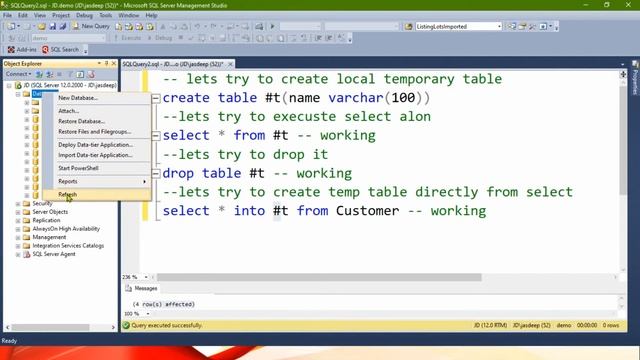Collapse the create table #t code block
The height and width of the screenshot is (360, 640).
(156, 98)
